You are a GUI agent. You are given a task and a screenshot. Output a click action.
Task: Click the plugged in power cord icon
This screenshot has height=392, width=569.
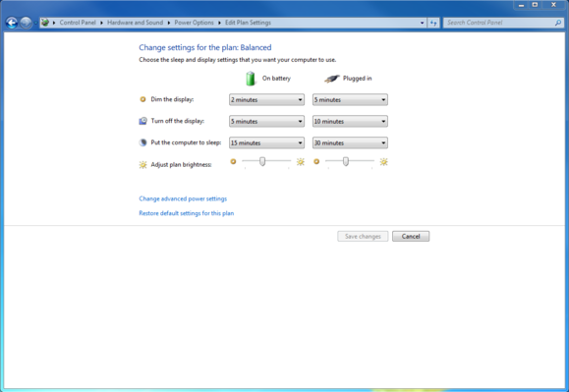[332, 79]
